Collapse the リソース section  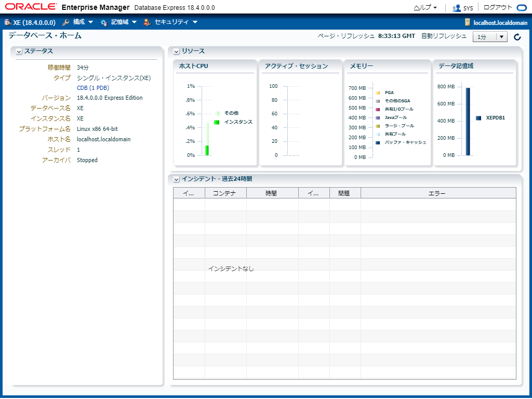click(x=177, y=52)
